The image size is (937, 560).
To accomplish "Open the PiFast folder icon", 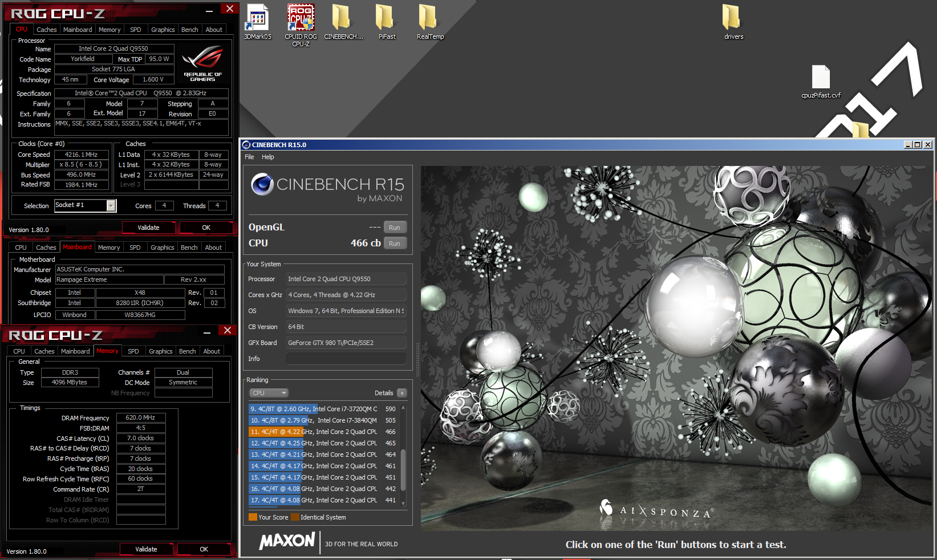I will [x=387, y=22].
